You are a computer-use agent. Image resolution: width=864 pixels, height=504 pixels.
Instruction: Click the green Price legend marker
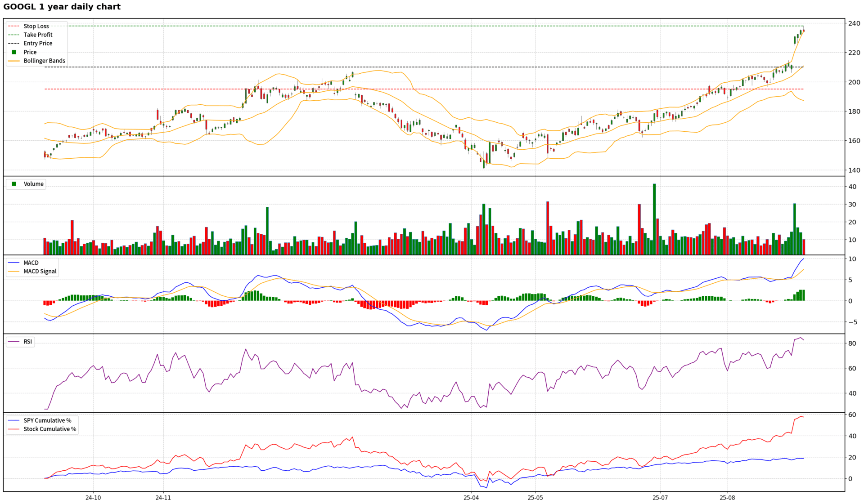click(14, 52)
